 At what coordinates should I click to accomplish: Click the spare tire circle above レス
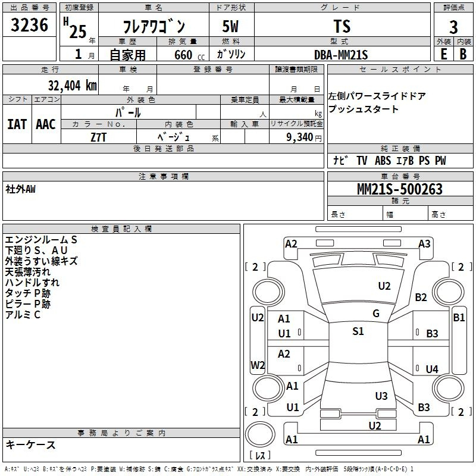260,434
